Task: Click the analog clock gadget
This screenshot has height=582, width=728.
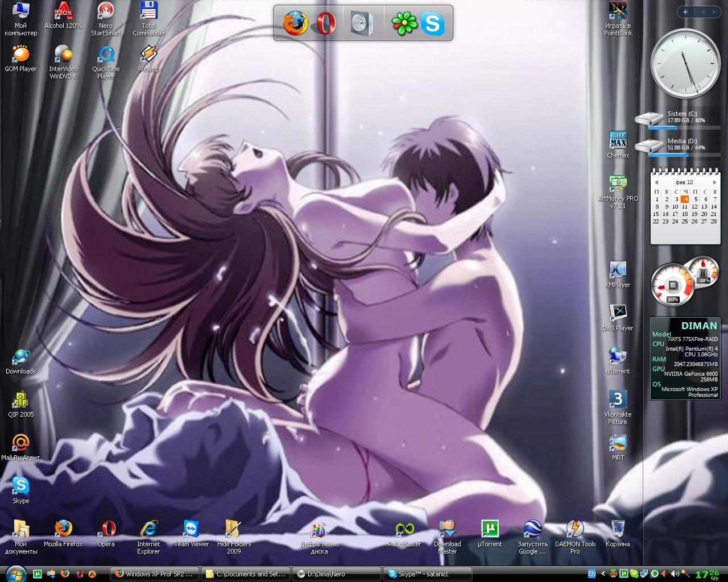Action: click(685, 63)
